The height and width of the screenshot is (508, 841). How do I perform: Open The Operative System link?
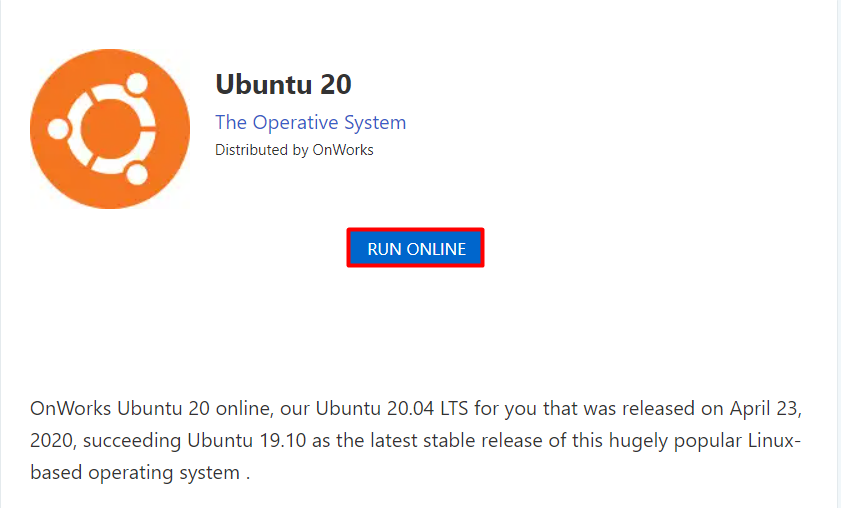point(311,122)
